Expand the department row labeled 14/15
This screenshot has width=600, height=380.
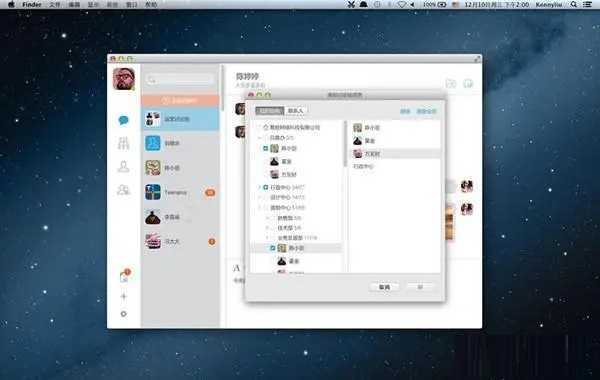260,197
